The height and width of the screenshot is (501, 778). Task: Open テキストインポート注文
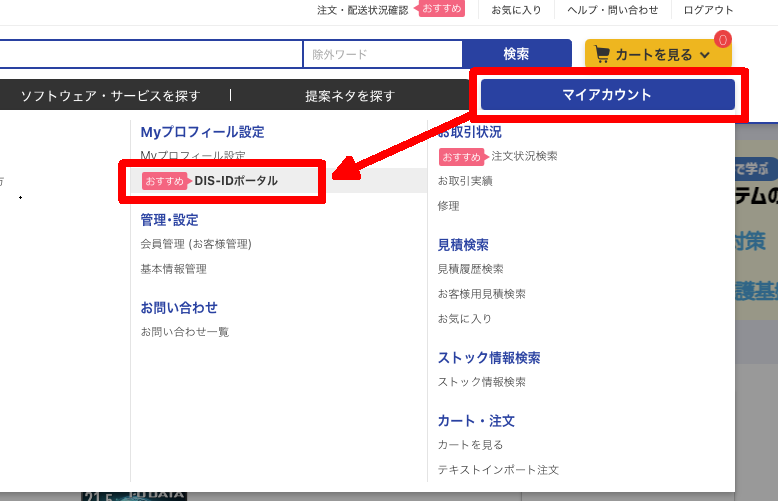[498, 469]
